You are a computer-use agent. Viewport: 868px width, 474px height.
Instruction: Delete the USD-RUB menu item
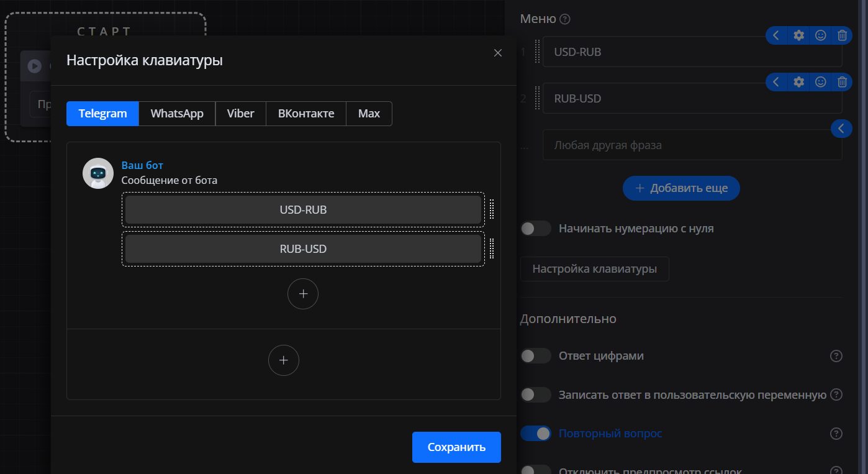pos(842,35)
